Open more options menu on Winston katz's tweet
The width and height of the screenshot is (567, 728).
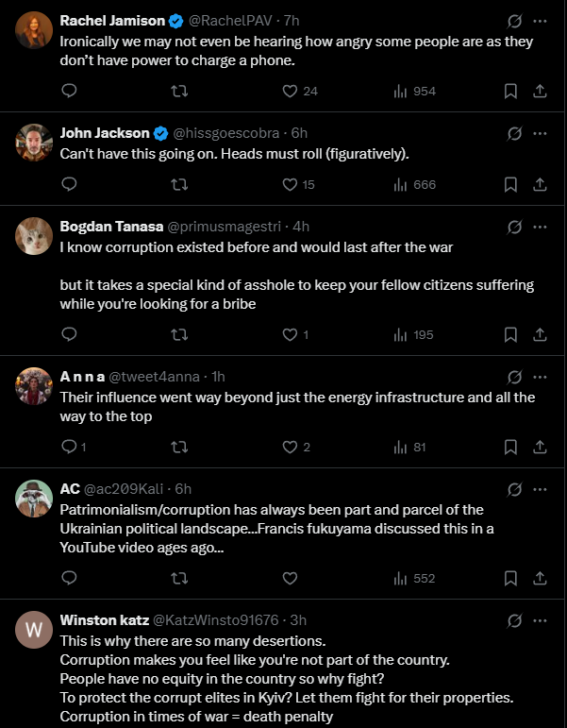(540, 620)
